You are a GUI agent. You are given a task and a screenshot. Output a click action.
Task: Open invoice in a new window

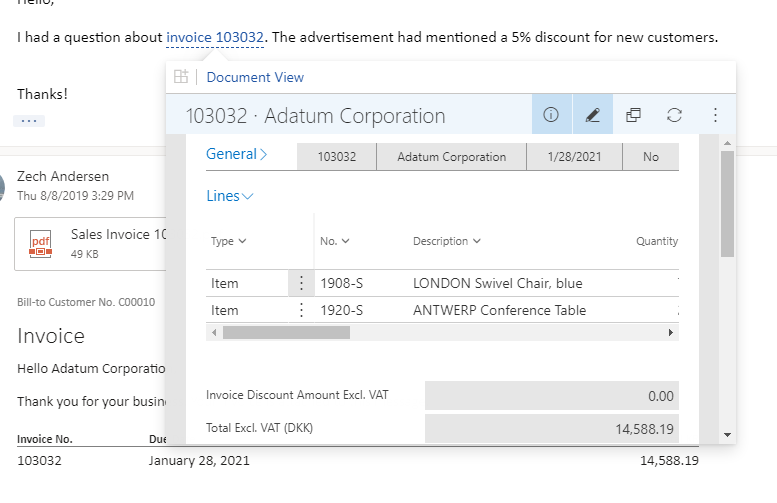click(633, 115)
